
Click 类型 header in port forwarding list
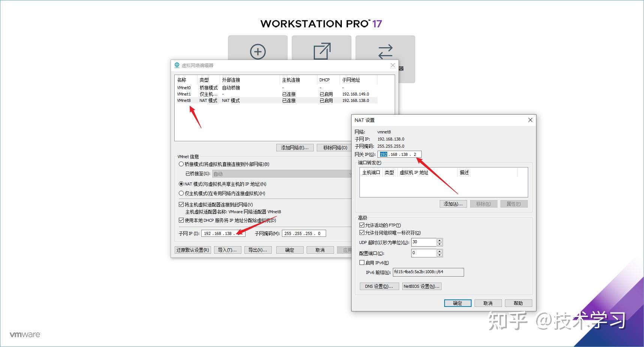389,172
